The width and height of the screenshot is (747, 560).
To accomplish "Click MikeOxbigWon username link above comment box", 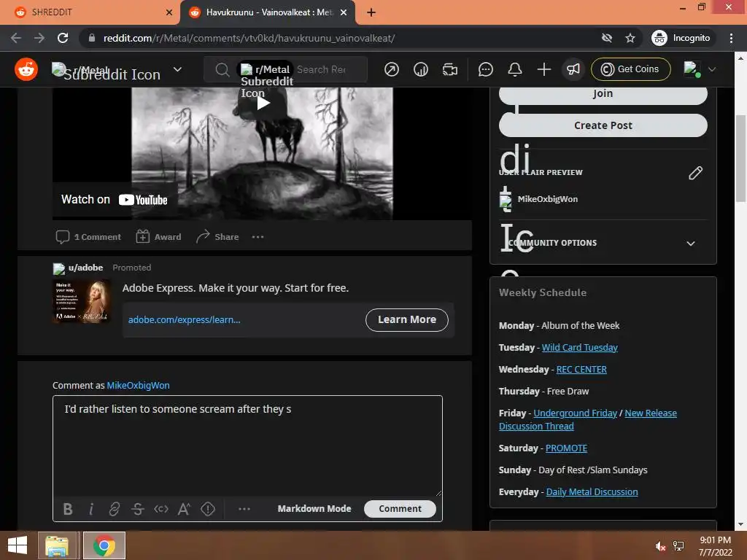I will coord(138,385).
